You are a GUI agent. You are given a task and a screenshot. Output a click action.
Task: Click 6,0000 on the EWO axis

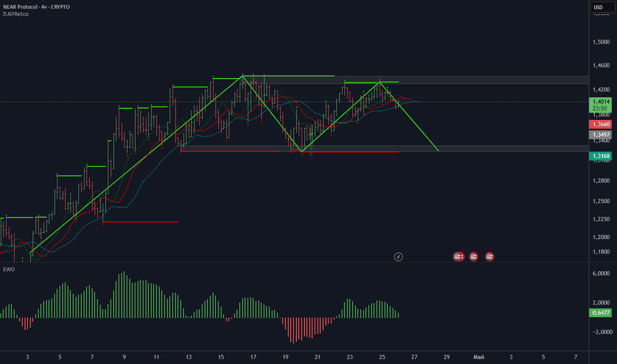click(601, 273)
